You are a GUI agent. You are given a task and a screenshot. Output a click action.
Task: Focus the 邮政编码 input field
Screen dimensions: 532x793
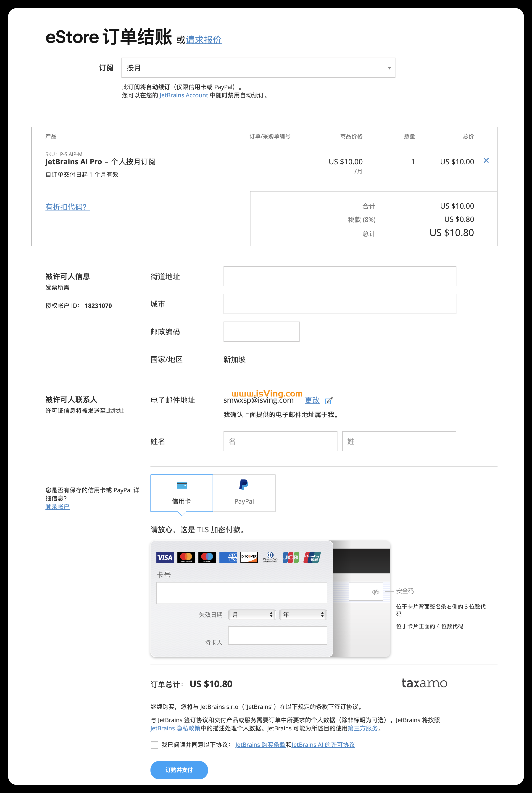point(261,331)
